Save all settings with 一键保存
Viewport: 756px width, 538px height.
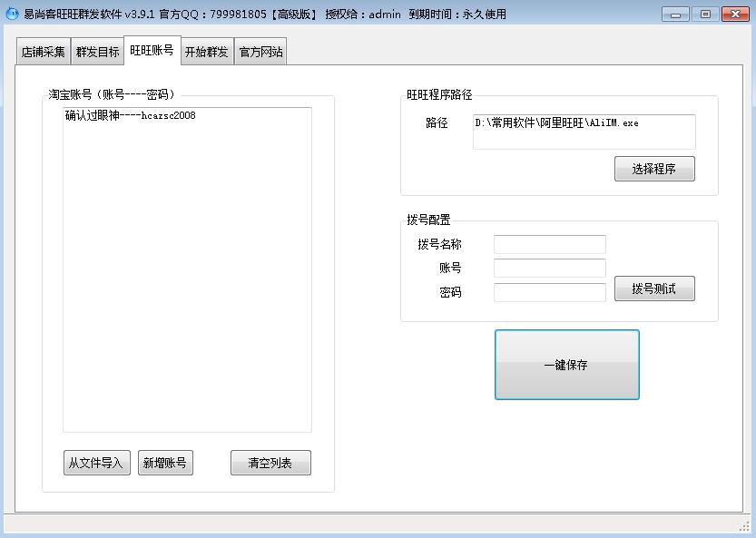point(566,365)
